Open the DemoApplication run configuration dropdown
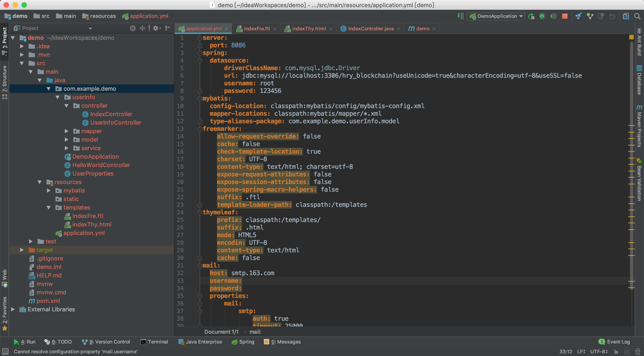This screenshot has height=356, width=644. pos(496,16)
